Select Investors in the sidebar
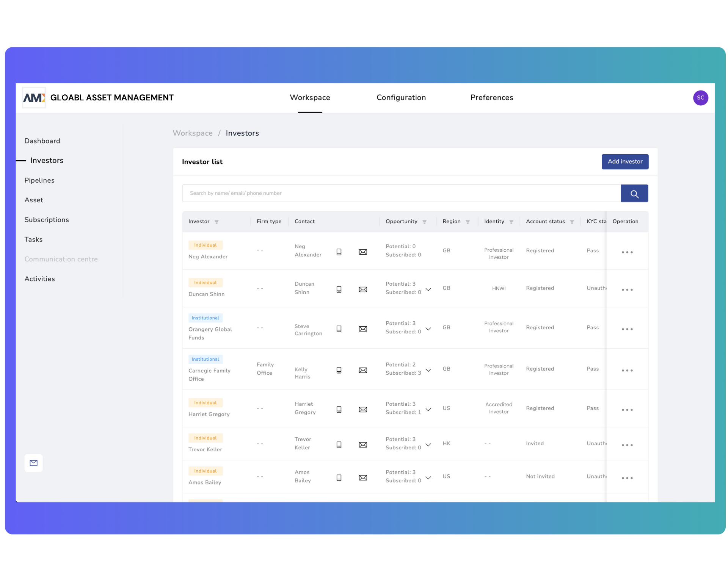 [x=47, y=161]
